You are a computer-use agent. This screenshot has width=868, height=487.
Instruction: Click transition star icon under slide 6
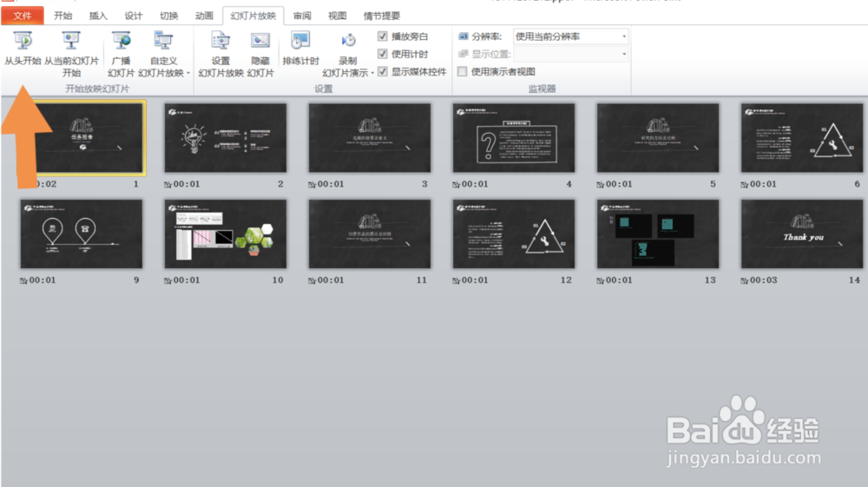[745, 185]
